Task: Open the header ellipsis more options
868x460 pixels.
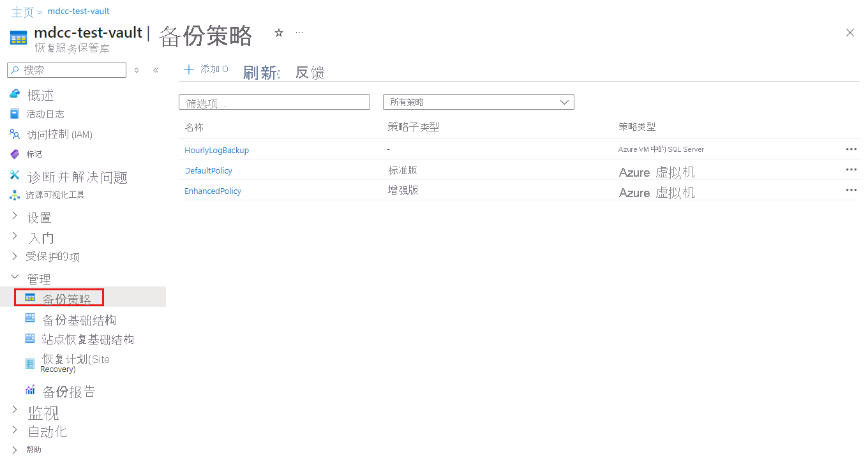Action: click(299, 32)
